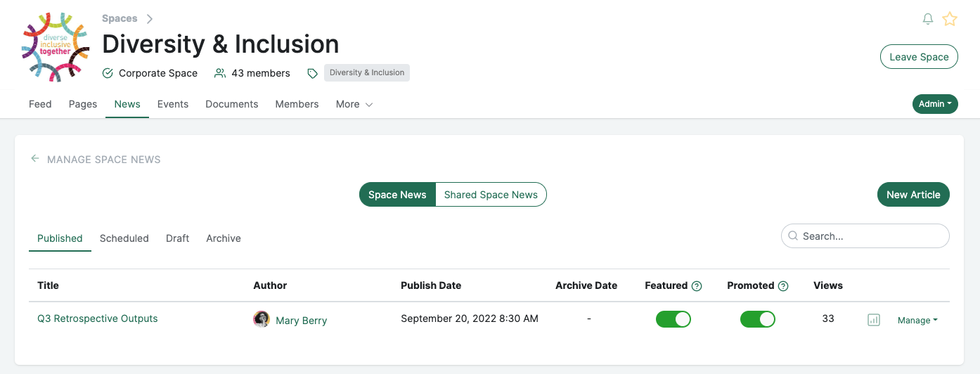Star this space as favorite
980x374 pixels.
pyautogui.click(x=950, y=19)
